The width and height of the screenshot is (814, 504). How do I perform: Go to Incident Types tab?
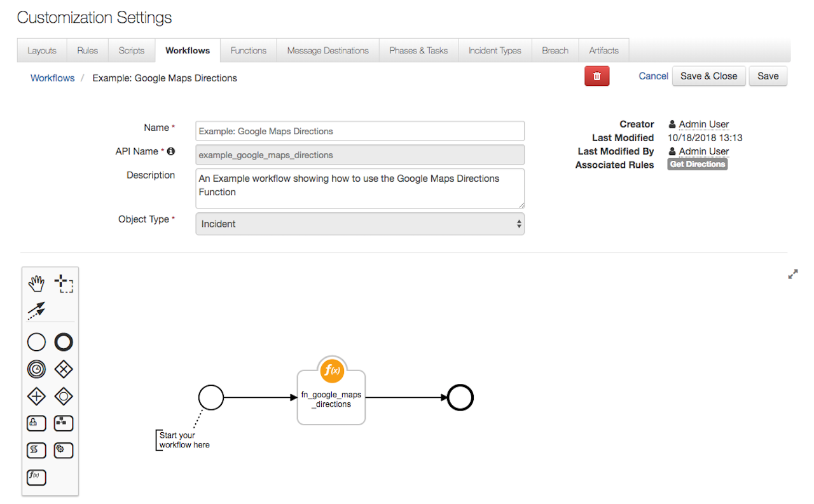[x=495, y=50]
